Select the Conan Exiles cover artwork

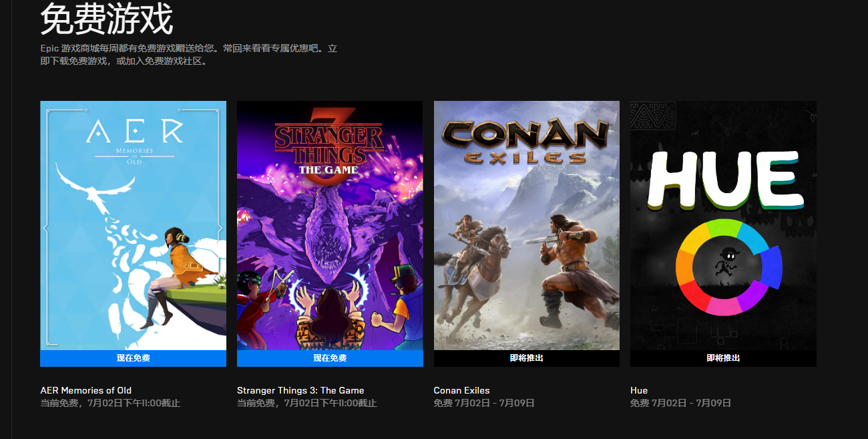click(527, 225)
